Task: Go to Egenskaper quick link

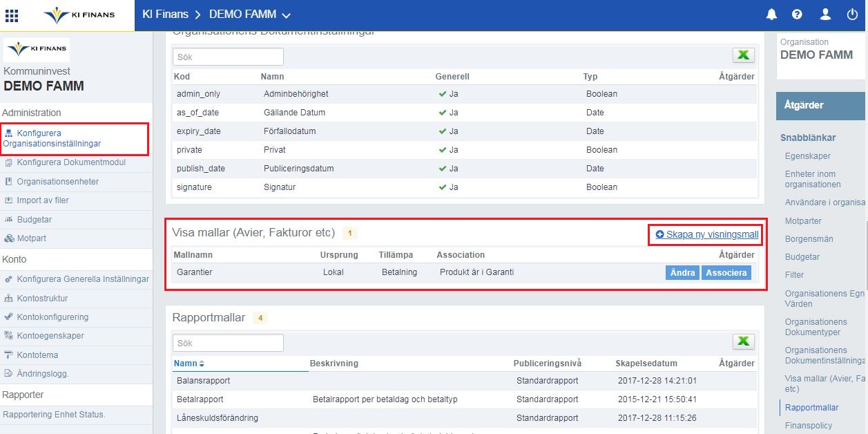Action: click(x=808, y=156)
